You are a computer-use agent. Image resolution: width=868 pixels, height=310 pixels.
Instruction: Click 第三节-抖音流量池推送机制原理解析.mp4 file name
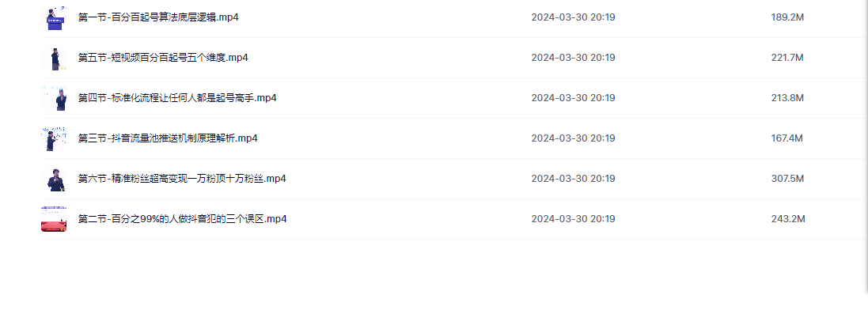pyautogui.click(x=168, y=138)
